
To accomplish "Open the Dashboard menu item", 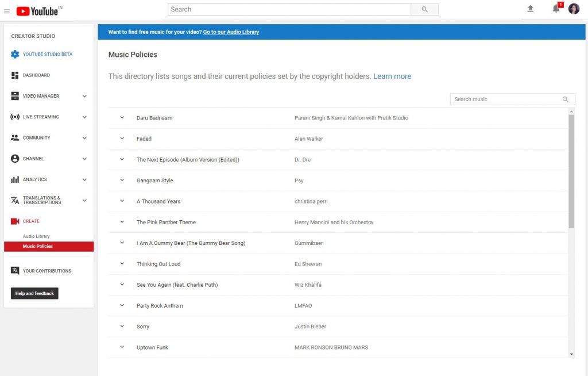I will pyautogui.click(x=36, y=75).
